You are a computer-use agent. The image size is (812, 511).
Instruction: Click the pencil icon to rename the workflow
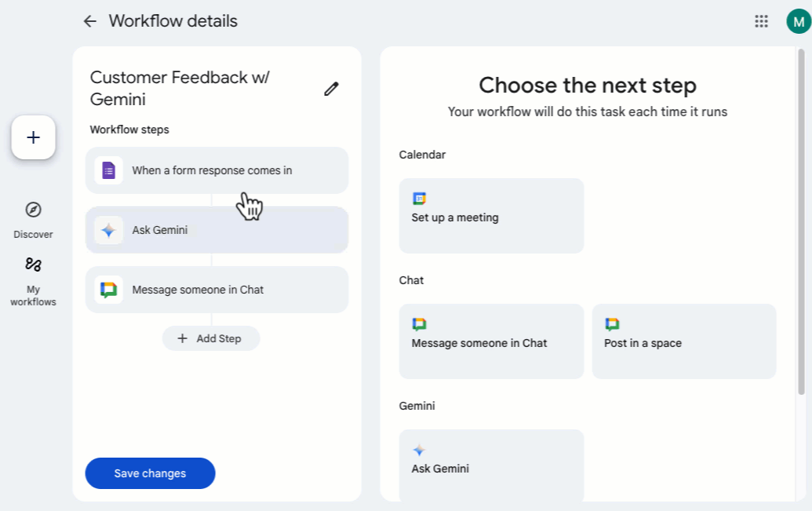[x=331, y=89]
